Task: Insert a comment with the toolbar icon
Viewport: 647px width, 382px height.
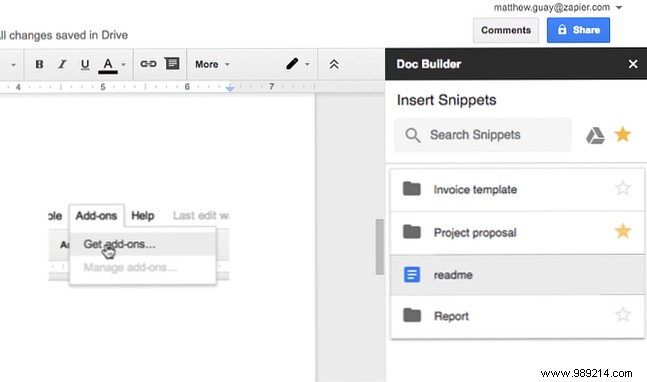Action: click(x=172, y=64)
